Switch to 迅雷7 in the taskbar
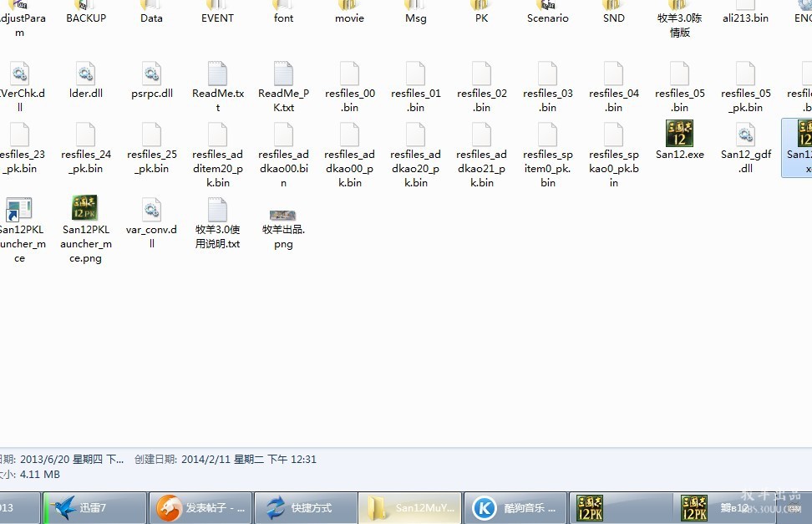This screenshot has height=524, width=812. point(93,507)
